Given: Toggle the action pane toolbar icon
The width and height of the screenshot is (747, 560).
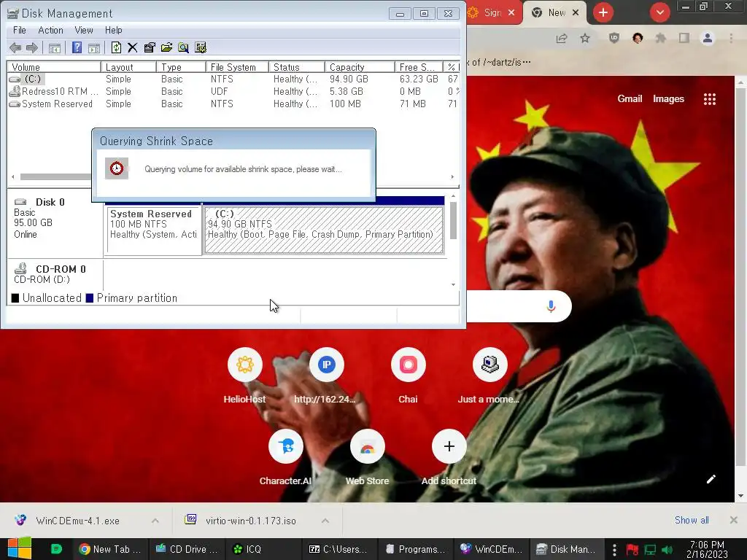Looking at the screenshot, I should [x=94, y=47].
